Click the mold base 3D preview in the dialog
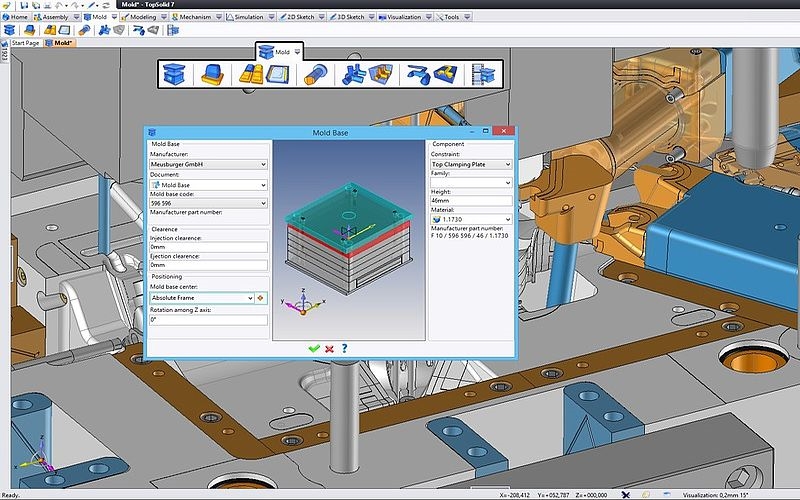This screenshot has height=500, width=800. tap(349, 240)
